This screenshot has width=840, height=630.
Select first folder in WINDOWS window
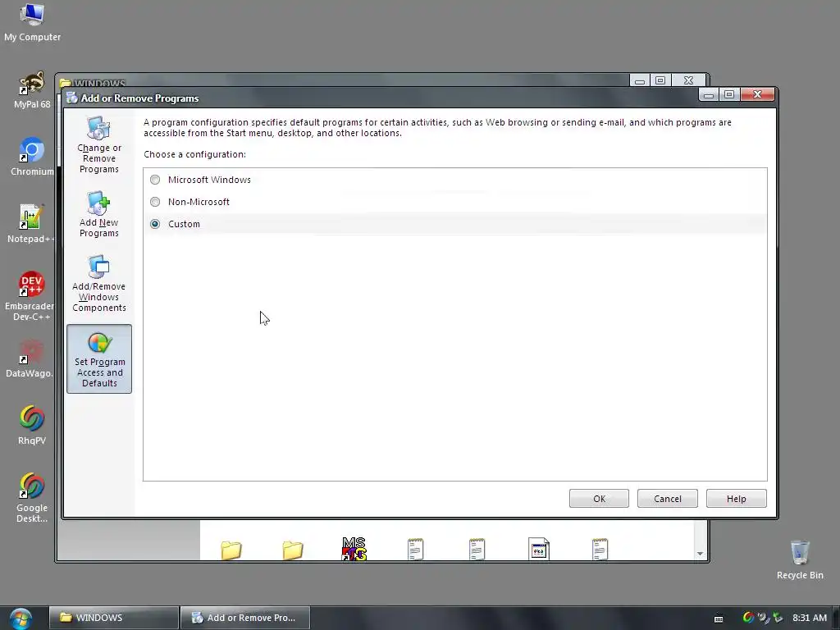231,550
